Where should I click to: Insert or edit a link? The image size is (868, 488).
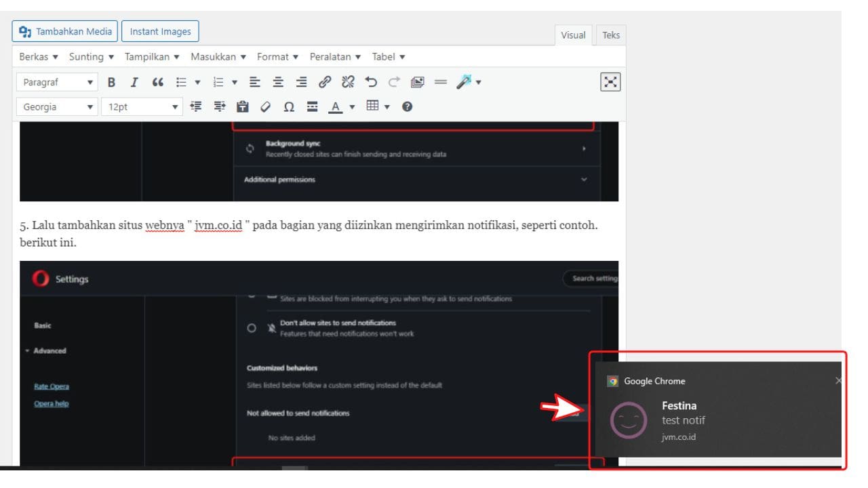point(325,82)
